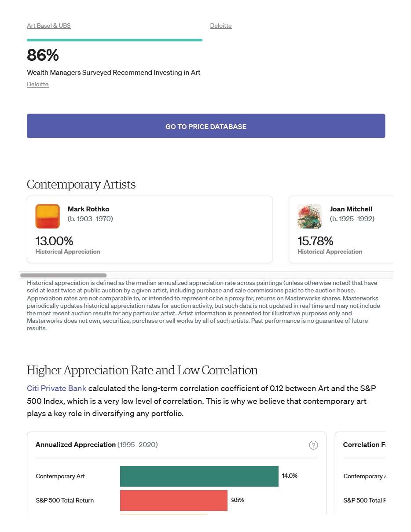Viewport: 411px width, 532px height.
Task: Click the Contemporary Artists section heading
Action: pyautogui.click(x=81, y=185)
